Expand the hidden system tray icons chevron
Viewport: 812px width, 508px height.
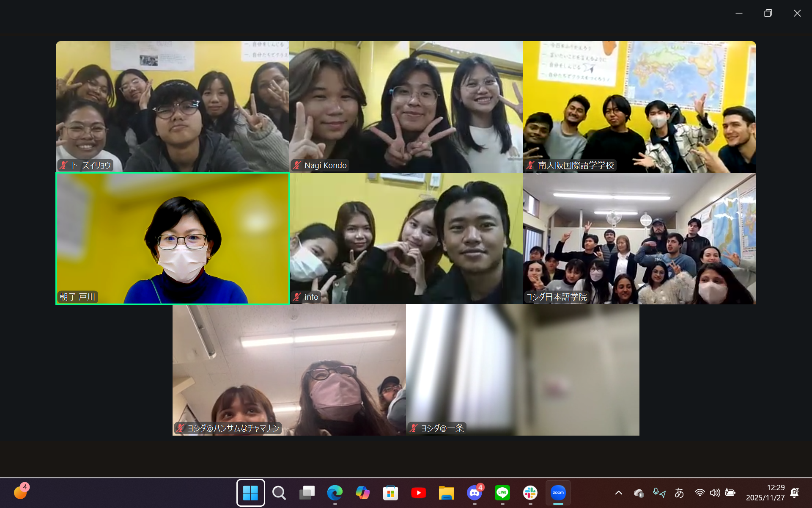(618, 493)
